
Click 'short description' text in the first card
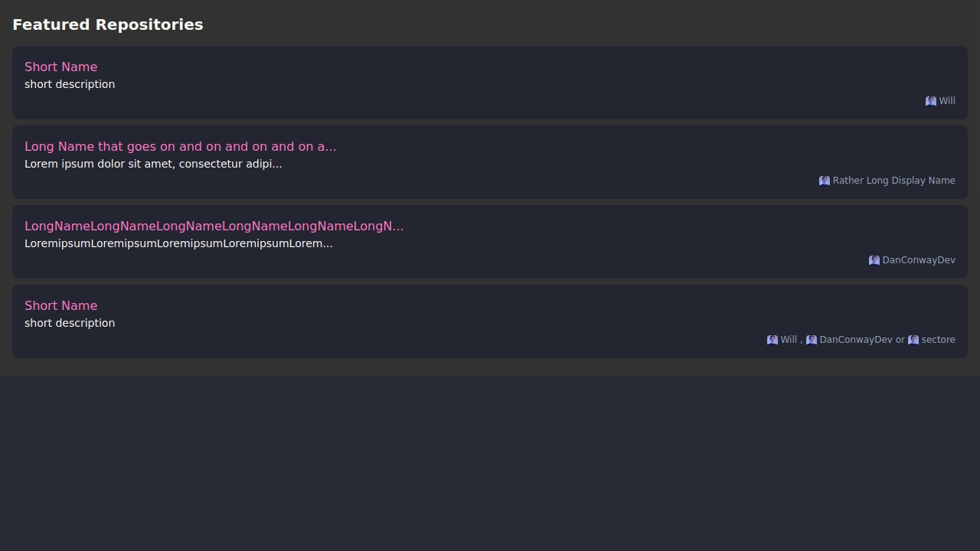(x=70, y=84)
